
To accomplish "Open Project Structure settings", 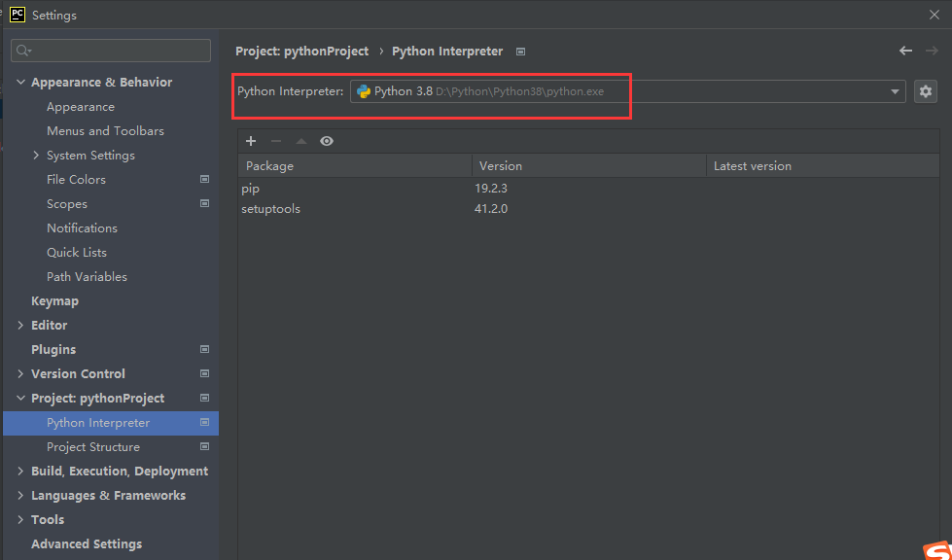I will (93, 446).
